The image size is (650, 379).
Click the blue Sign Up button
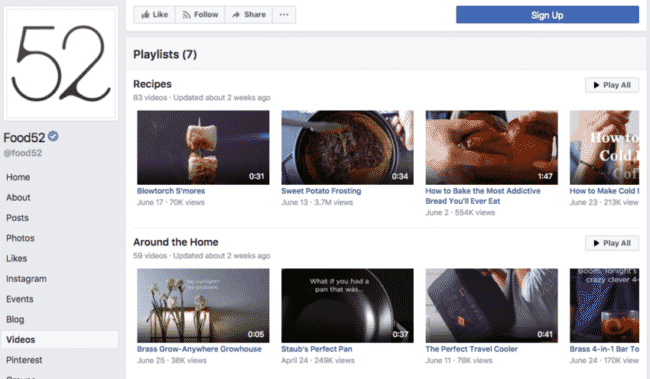tap(547, 15)
